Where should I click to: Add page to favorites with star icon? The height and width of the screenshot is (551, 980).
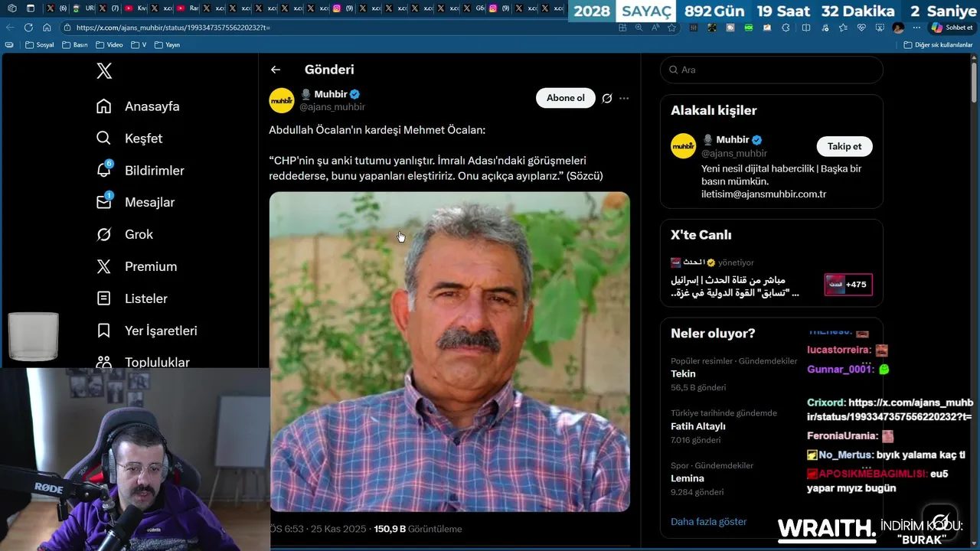[671, 28]
